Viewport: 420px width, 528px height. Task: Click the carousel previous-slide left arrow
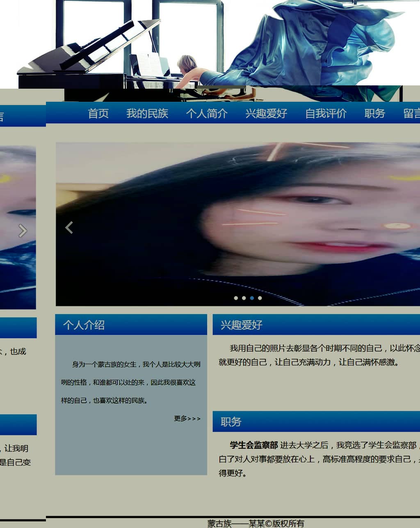69,227
